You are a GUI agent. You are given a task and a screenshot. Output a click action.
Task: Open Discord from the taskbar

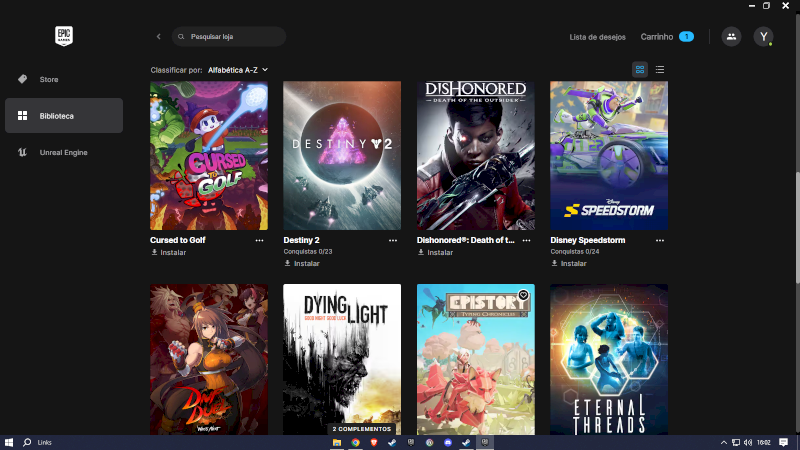tap(448, 442)
